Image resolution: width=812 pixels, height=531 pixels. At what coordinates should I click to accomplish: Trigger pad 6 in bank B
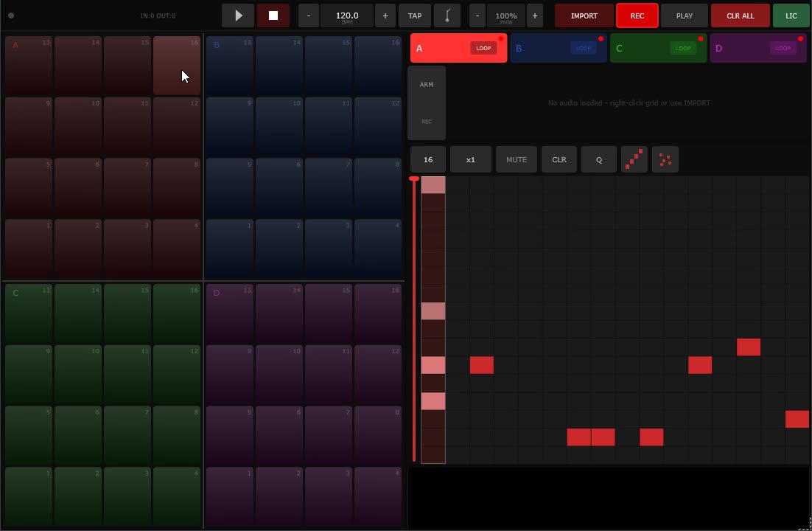click(279, 188)
